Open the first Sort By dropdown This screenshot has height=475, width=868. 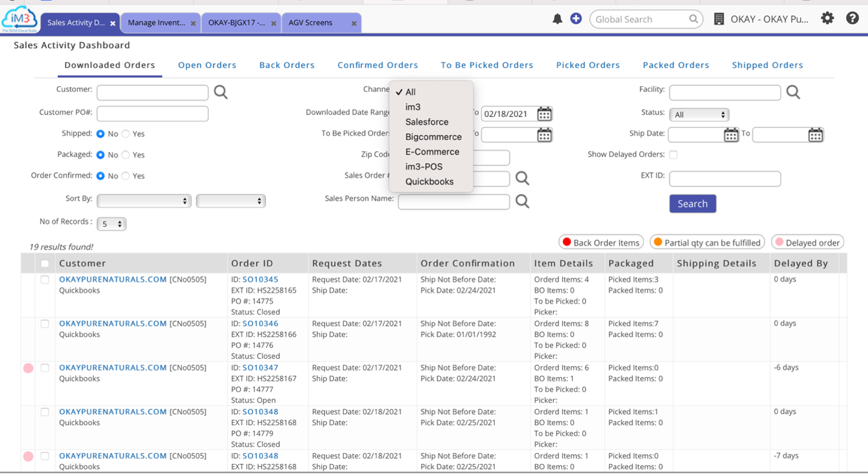point(144,201)
